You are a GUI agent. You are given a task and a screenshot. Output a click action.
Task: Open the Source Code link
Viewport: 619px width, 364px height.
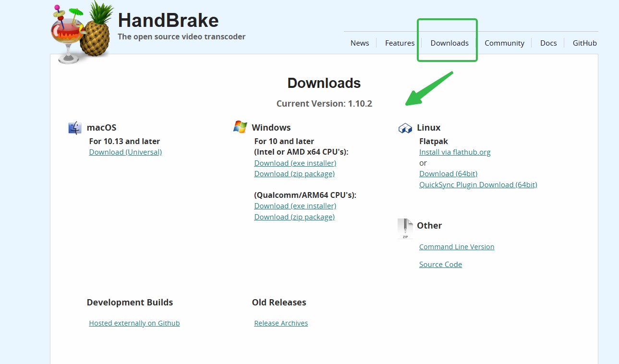tap(440, 265)
